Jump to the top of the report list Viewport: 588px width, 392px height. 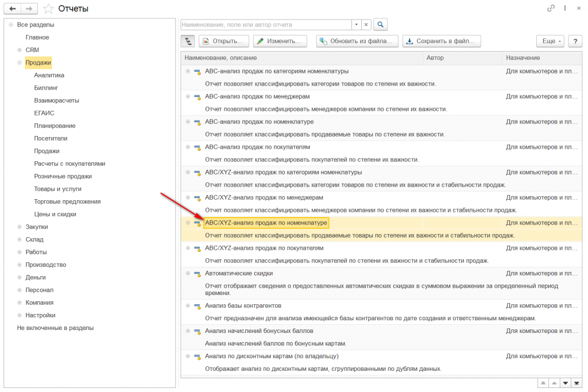543,383
